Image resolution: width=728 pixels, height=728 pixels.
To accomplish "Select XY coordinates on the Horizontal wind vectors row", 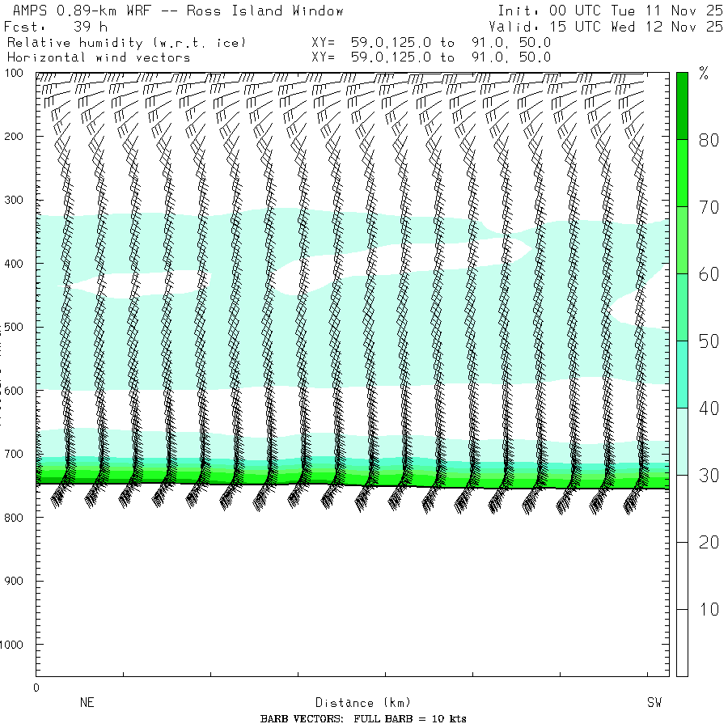I will click(431, 57).
